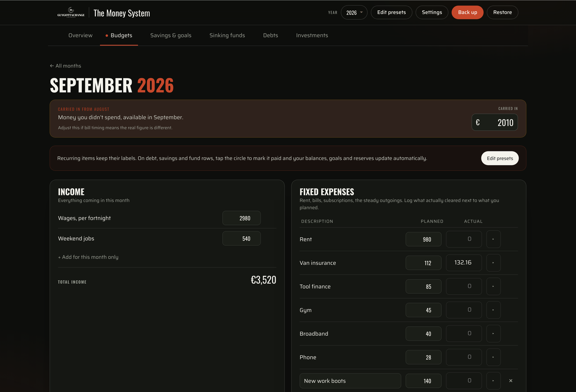The height and width of the screenshot is (392, 576).
Task: Click Add for this month only
Action: pyautogui.click(x=88, y=257)
